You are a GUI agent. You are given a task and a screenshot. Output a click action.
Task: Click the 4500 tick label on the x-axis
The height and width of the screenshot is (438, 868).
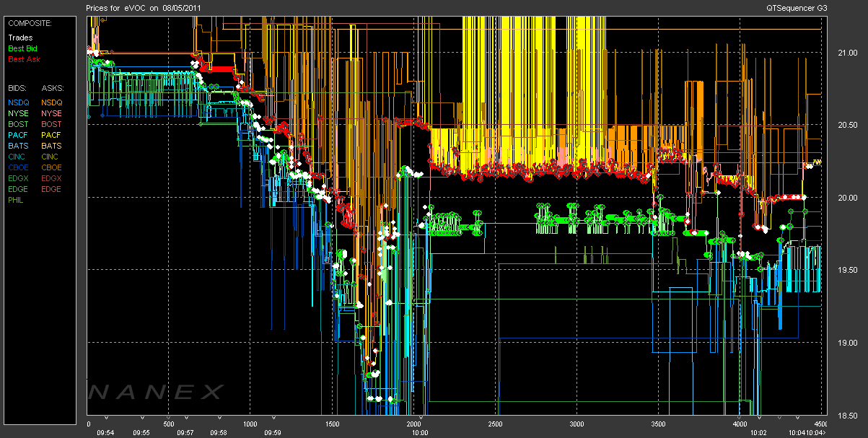pyautogui.click(x=820, y=424)
